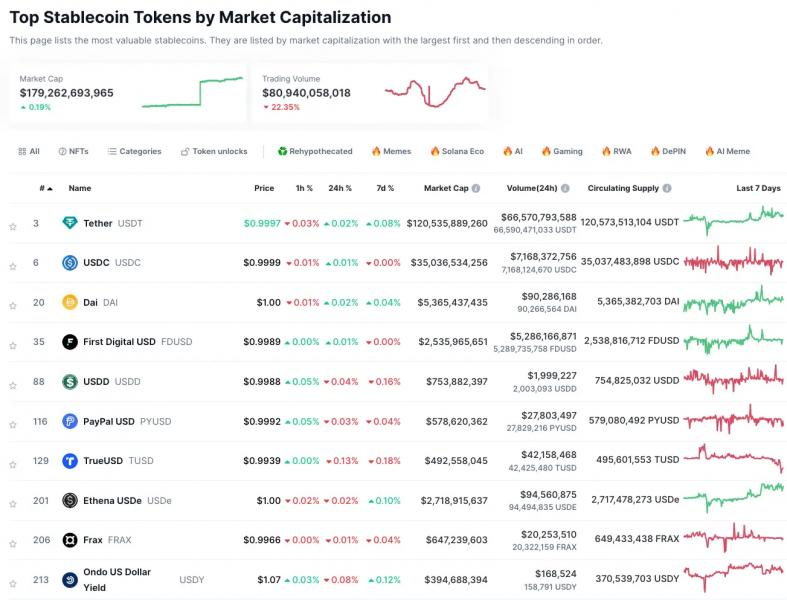The image size is (787, 600).
Task: Open the Token unlocks link
Action: pyautogui.click(x=214, y=151)
